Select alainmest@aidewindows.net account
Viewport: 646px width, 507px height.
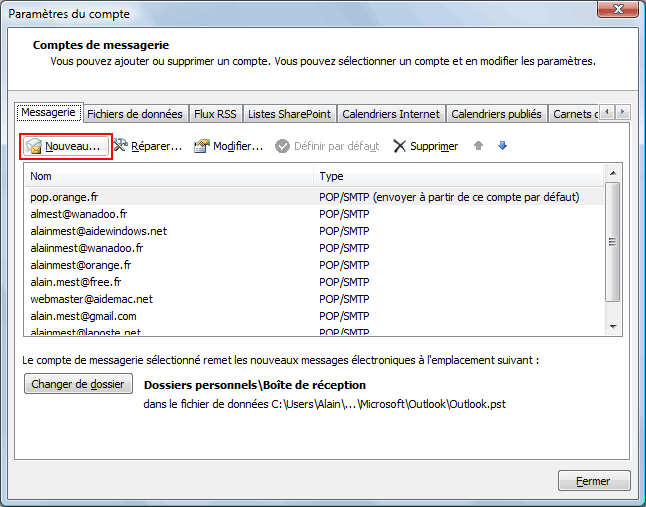click(314, 231)
